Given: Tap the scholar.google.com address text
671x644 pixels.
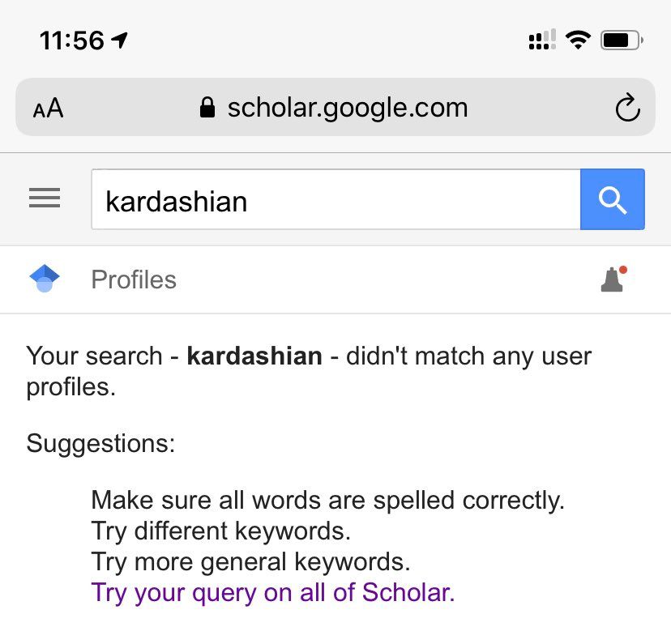Looking at the screenshot, I should coord(348,108).
